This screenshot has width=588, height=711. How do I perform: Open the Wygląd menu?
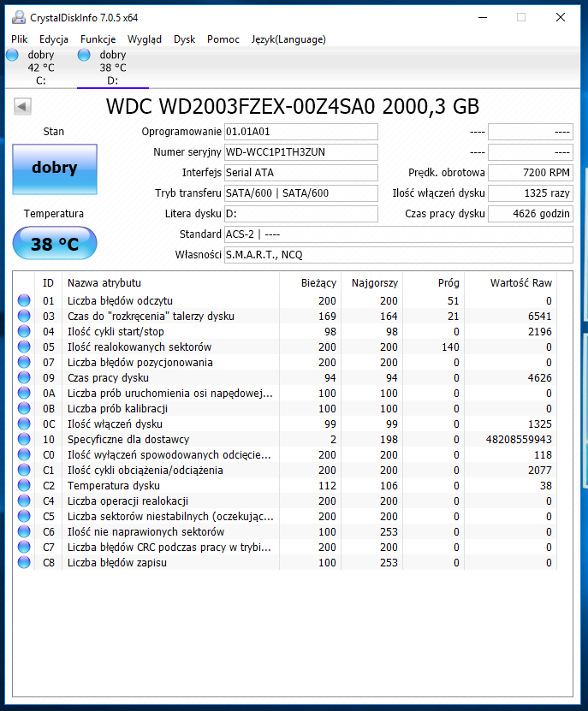145,39
